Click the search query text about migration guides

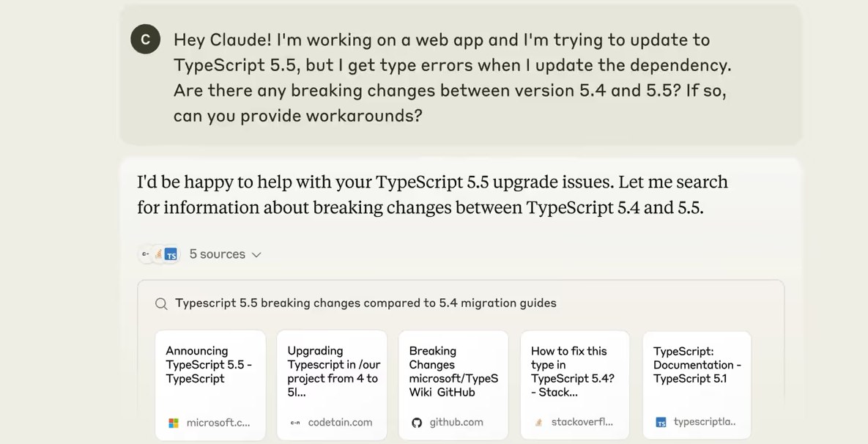click(366, 303)
